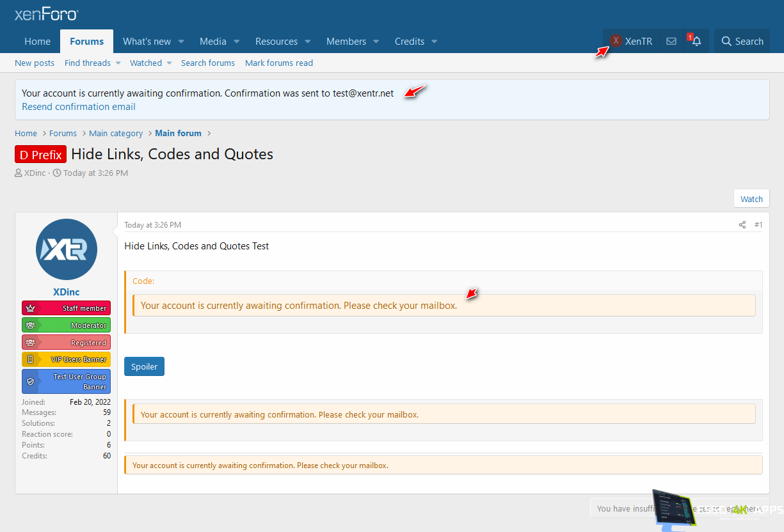Image resolution: width=784 pixels, height=532 pixels.
Task: Click the Staff member crown banner
Action: tap(66, 308)
